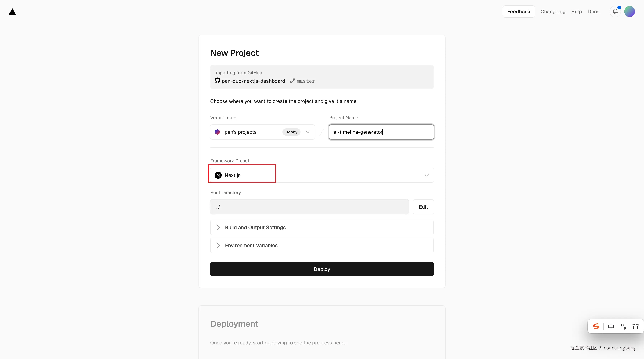This screenshot has height=359, width=644.
Task: Click the Vercel triangle logo
Action: coord(12,12)
